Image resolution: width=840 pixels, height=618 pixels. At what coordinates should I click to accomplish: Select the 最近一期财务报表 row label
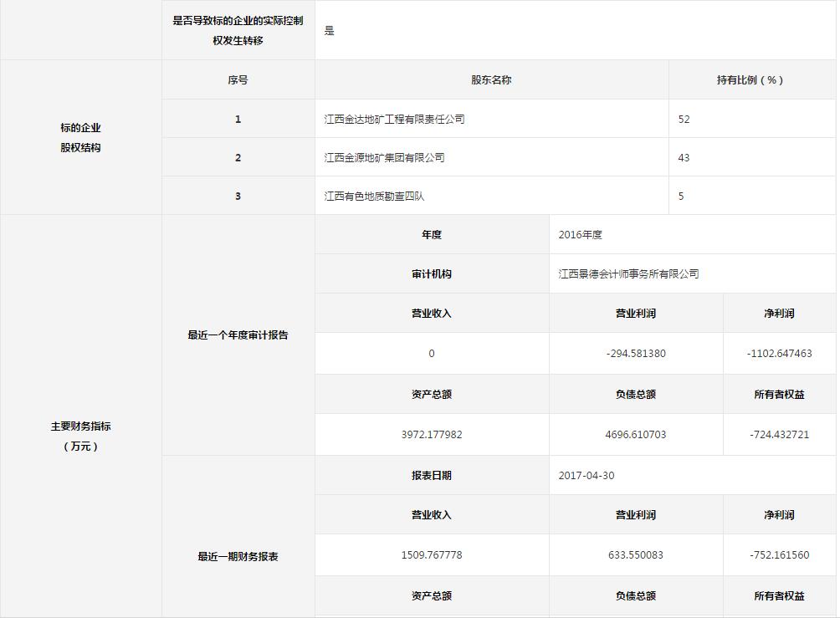point(238,557)
